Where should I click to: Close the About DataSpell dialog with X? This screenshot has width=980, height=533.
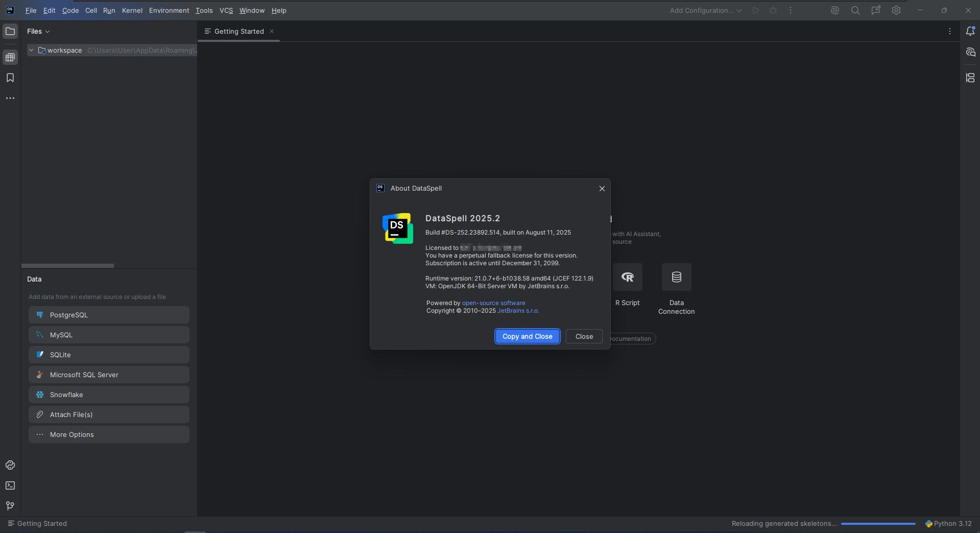point(602,189)
